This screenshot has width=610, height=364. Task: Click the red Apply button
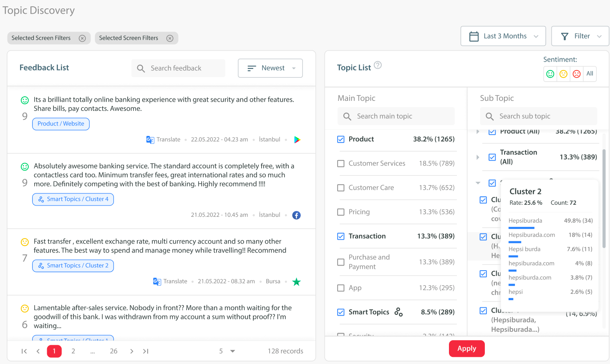pyautogui.click(x=466, y=349)
